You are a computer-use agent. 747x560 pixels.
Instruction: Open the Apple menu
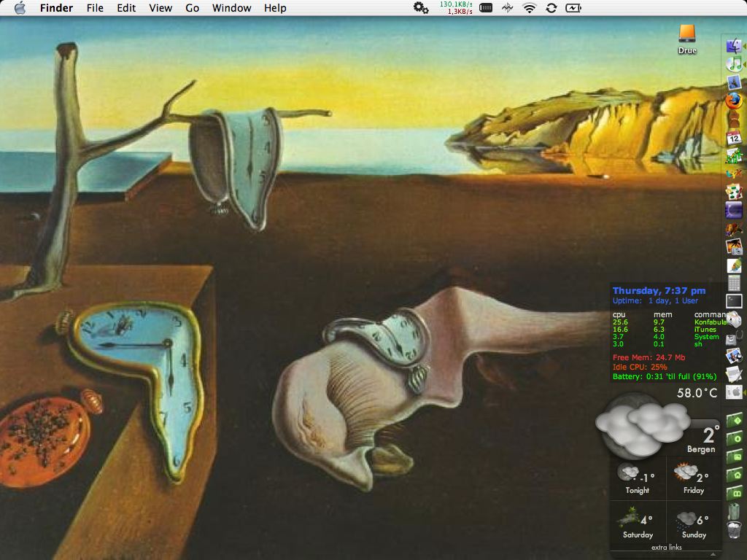click(x=20, y=8)
